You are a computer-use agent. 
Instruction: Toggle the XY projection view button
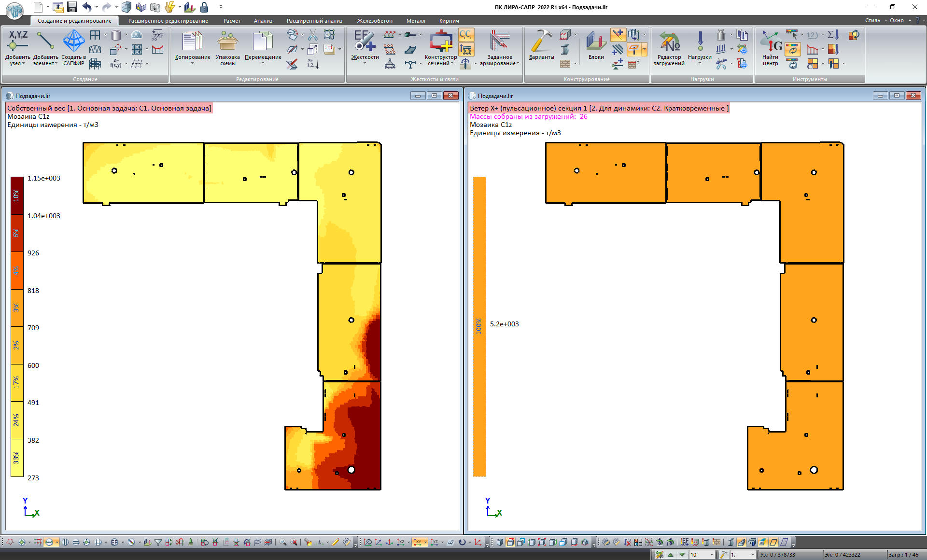(x=418, y=542)
